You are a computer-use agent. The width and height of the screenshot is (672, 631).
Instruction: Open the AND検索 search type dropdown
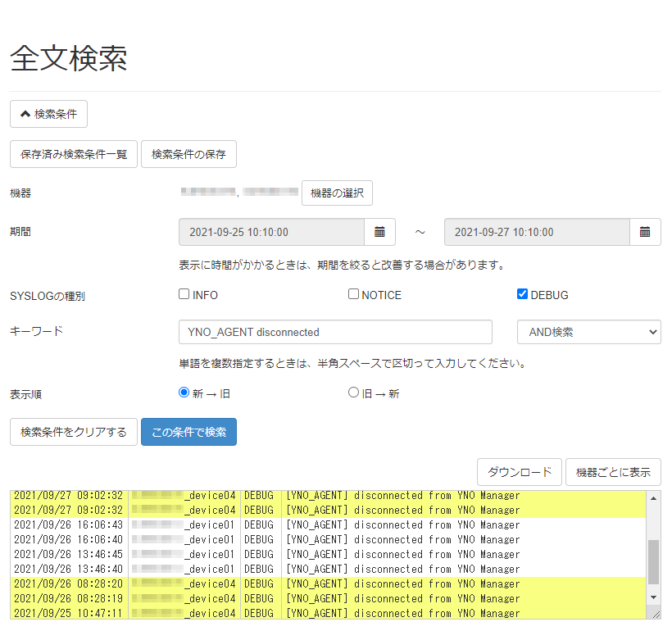[x=588, y=332]
